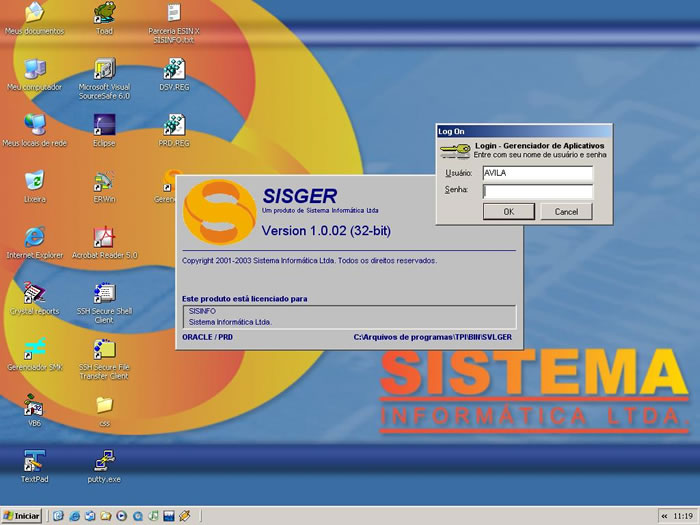This screenshot has height=525, width=700.
Task: Click "Sistema Informática Ltda." licensee line
Action: click(x=230, y=322)
